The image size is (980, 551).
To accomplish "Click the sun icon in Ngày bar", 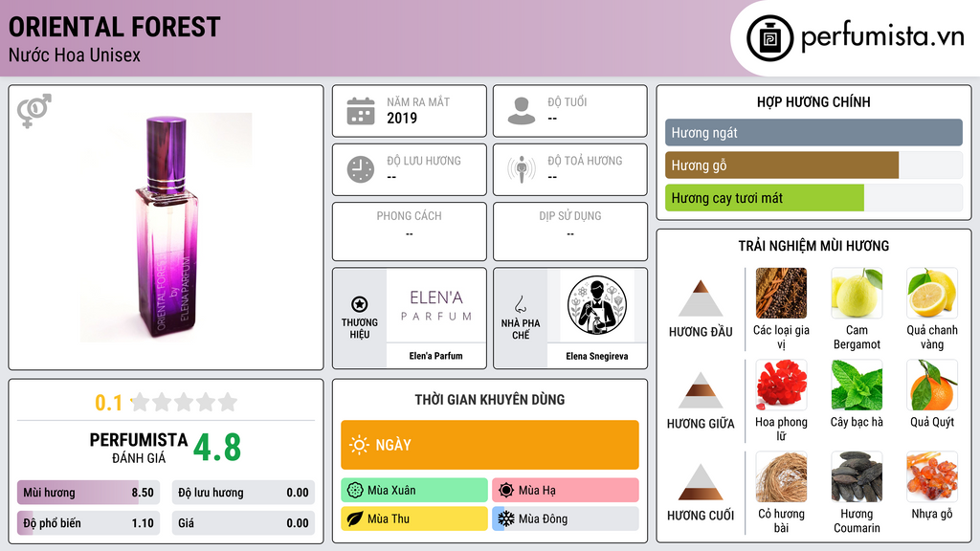I will tap(359, 445).
